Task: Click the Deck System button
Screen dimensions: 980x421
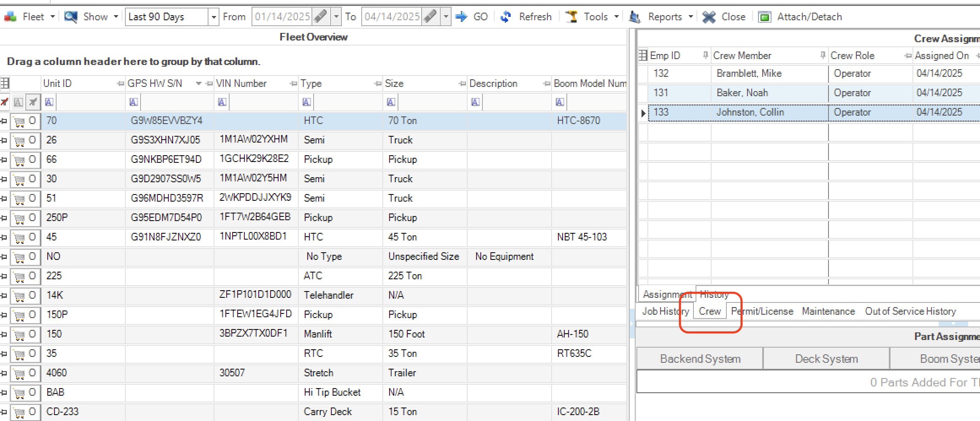Action: click(826, 359)
